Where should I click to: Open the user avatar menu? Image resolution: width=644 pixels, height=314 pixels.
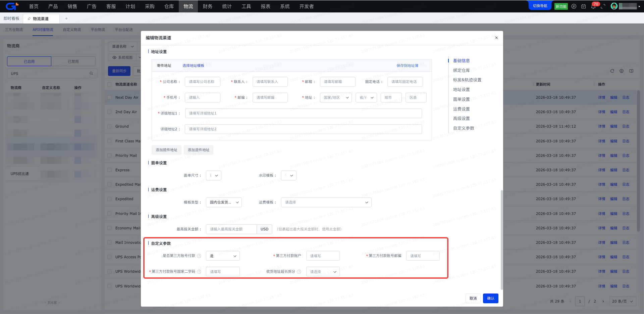pos(614,6)
